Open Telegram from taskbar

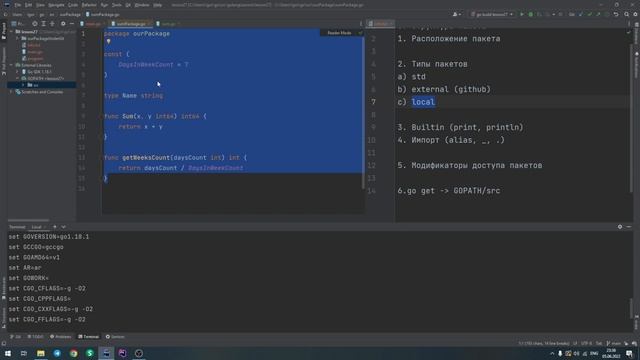tap(57, 353)
